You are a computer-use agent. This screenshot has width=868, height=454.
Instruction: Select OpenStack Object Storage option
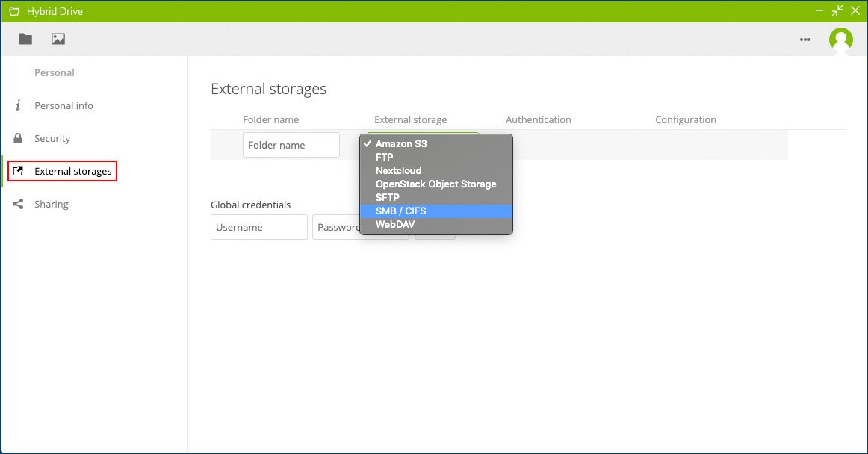pos(435,184)
